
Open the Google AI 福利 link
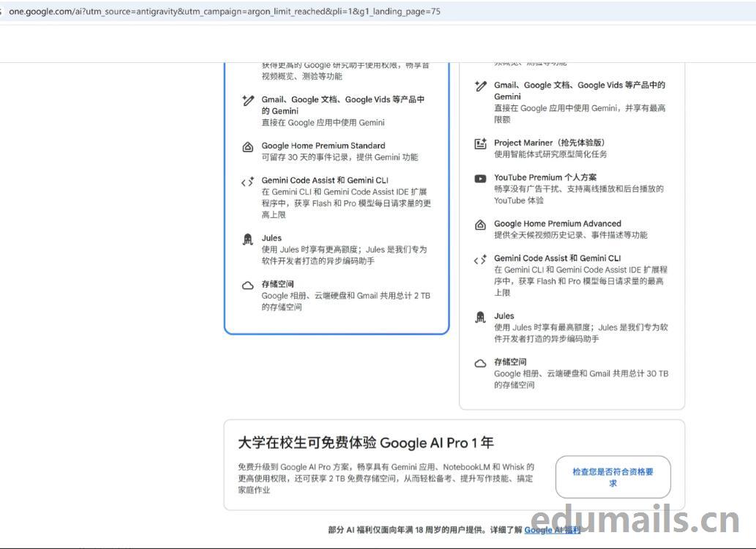pos(553,530)
